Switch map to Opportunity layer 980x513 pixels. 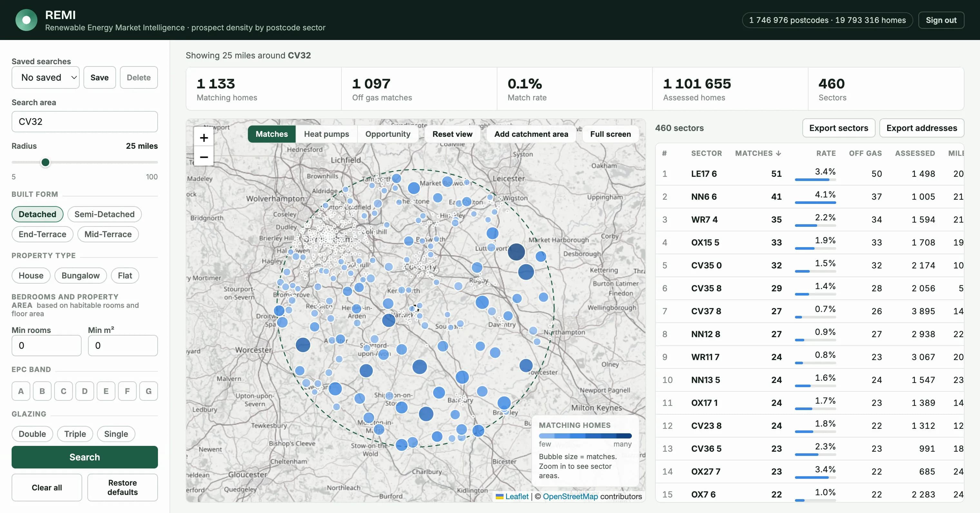388,134
